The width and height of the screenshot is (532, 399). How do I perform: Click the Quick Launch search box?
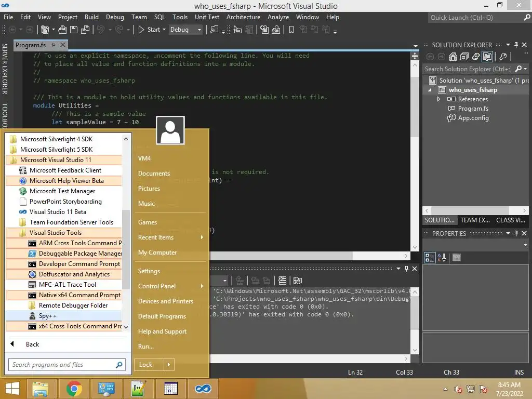[479, 17]
